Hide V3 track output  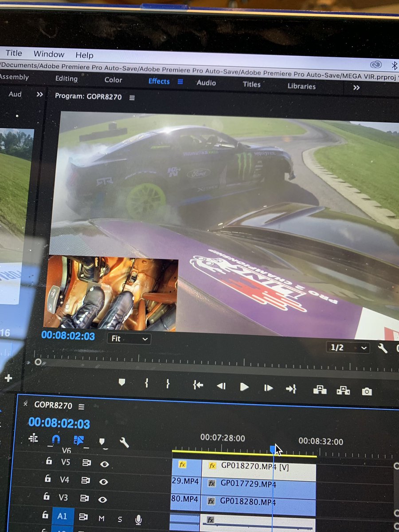click(x=102, y=500)
